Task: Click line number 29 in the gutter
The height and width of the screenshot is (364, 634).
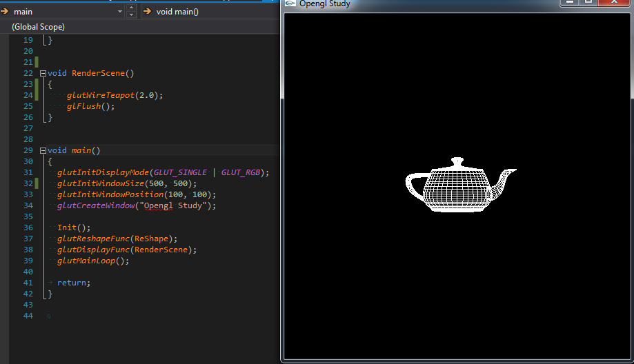Action: pos(28,150)
